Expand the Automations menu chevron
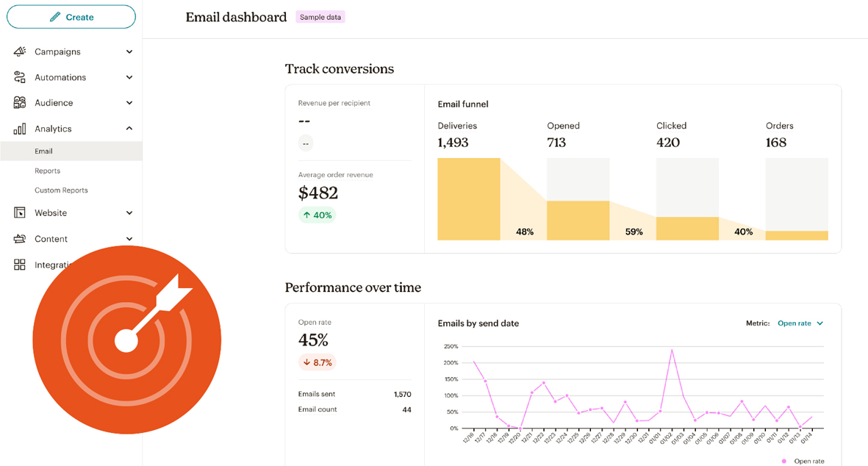 (x=129, y=77)
